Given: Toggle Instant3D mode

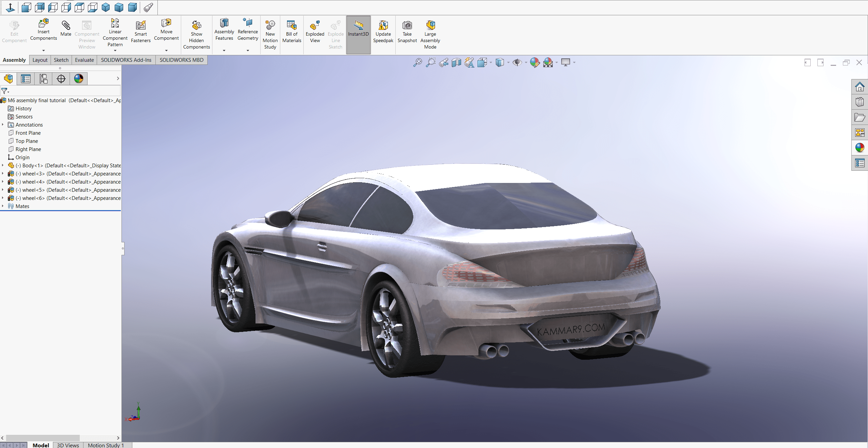Looking at the screenshot, I should coord(358,35).
